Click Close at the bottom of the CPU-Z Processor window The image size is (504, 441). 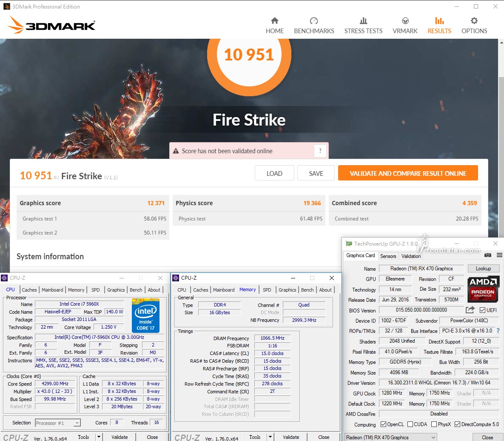pyautogui.click(x=152, y=437)
